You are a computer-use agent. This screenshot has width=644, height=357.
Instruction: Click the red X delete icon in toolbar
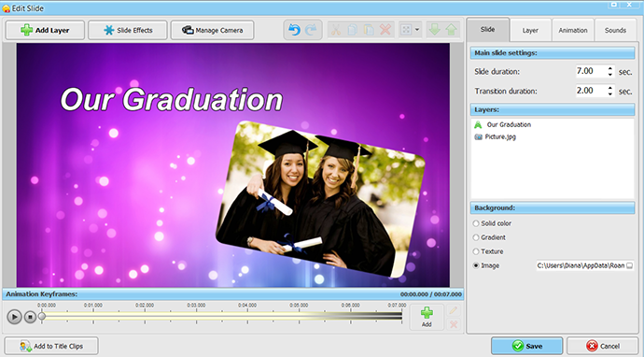tap(385, 30)
